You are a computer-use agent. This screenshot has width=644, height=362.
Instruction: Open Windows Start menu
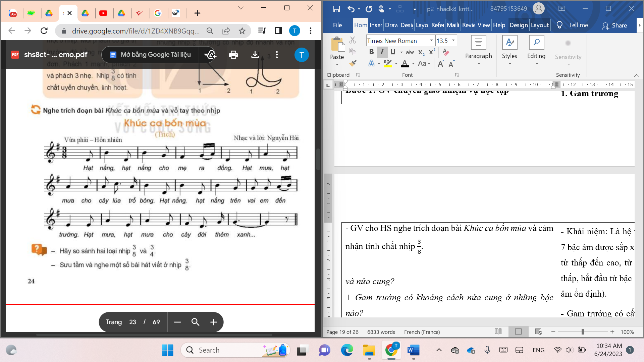167,350
